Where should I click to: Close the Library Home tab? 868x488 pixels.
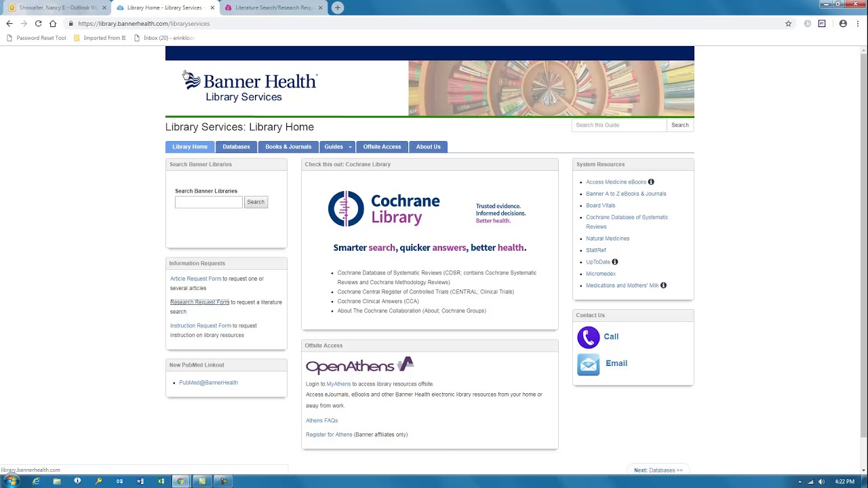[x=212, y=7]
